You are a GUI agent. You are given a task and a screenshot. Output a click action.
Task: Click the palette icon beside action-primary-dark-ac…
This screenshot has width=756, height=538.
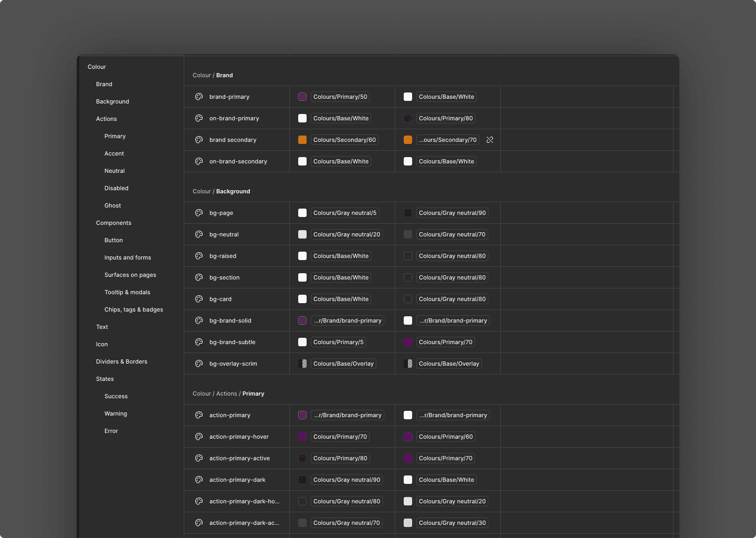199,523
